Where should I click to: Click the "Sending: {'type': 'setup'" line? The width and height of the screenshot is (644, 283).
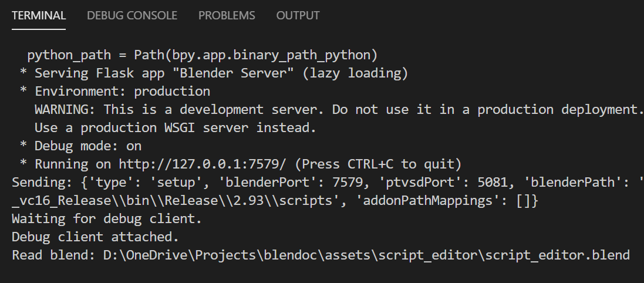pos(328,183)
